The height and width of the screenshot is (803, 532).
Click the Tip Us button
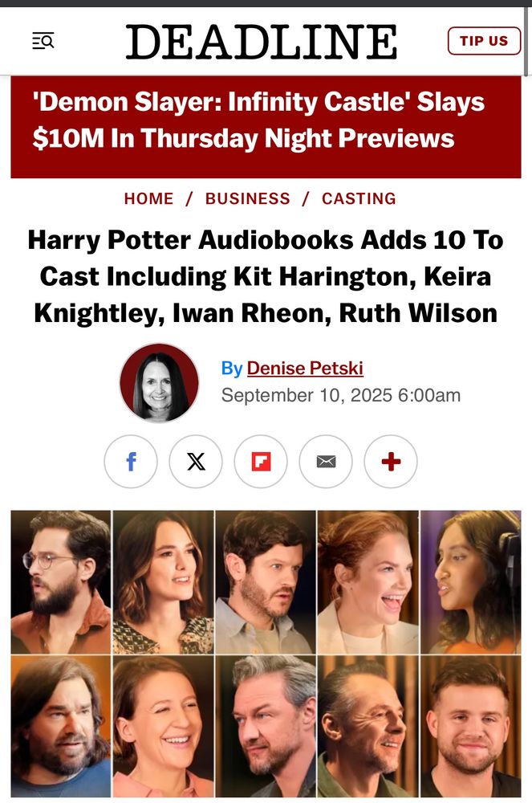click(x=484, y=41)
